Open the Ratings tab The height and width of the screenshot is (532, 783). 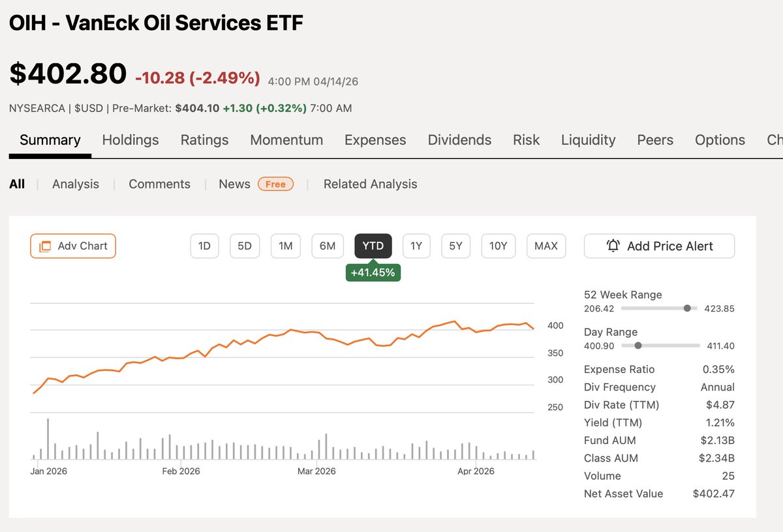[204, 140]
